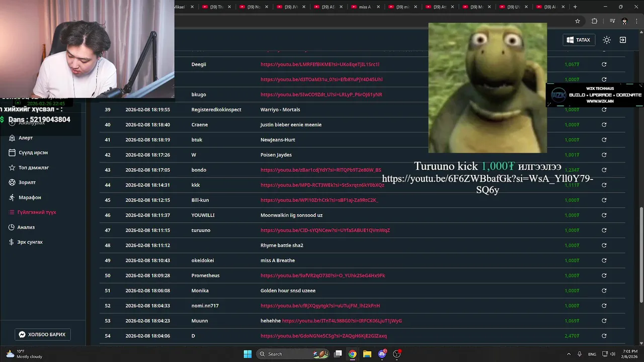Open Bill-kun's YouTube link in row 45
Screen dimensions: 644x362
coord(319,200)
